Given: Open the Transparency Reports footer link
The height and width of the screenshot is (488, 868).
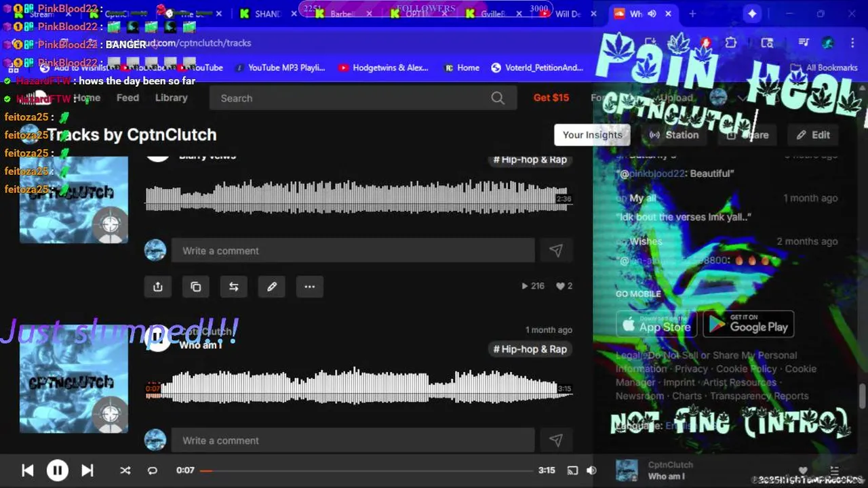Looking at the screenshot, I should coord(759,396).
